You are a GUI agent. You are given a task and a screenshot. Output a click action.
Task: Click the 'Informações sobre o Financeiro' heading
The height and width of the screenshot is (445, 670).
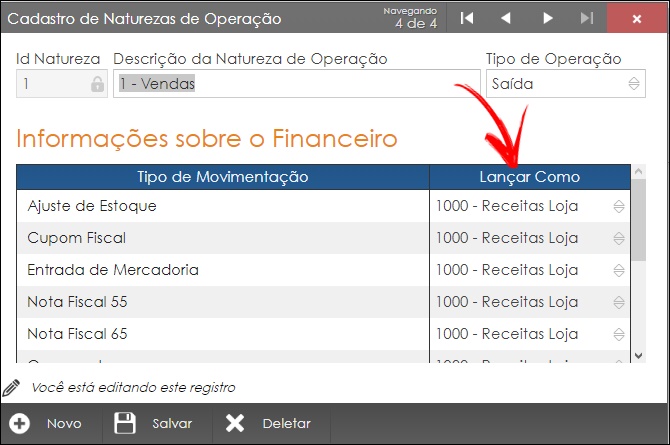pyautogui.click(x=207, y=139)
